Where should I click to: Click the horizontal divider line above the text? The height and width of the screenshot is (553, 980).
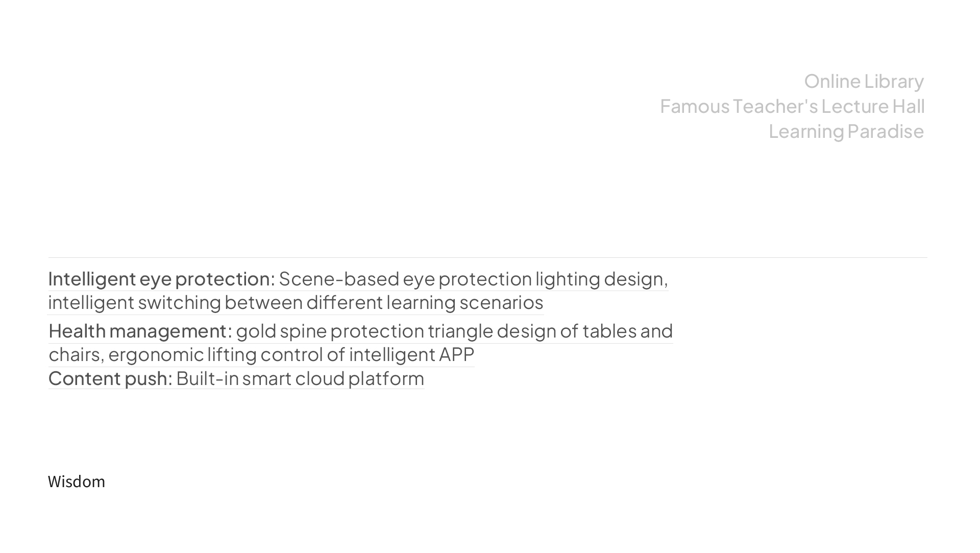pos(487,257)
